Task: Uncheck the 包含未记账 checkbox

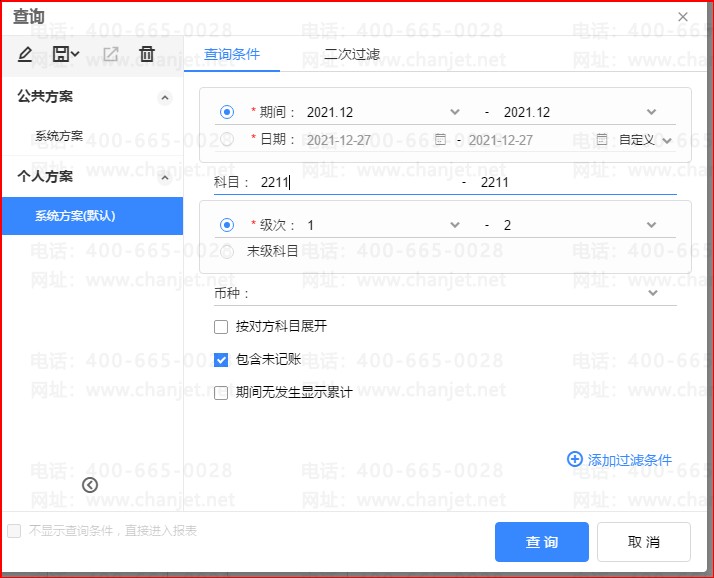Action: tap(222, 359)
